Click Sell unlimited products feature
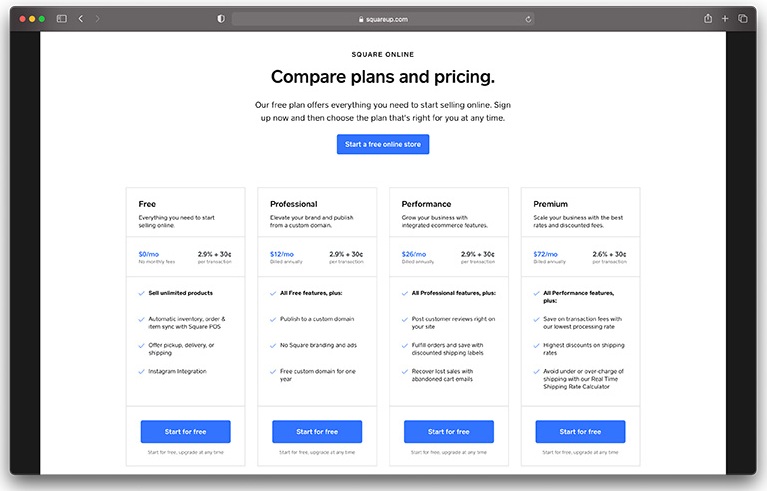The image size is (767, 491). (180, 293)
